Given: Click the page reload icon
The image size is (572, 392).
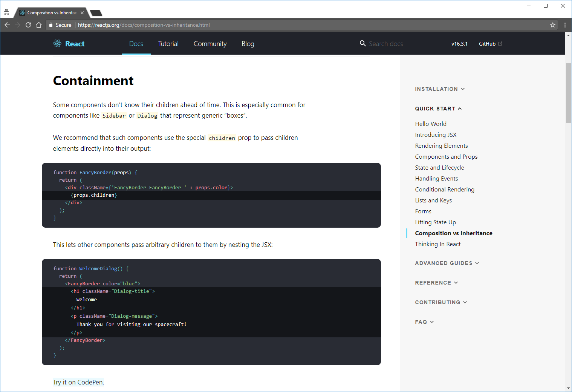Looking at the screenshot, I should tap(28, 25).
